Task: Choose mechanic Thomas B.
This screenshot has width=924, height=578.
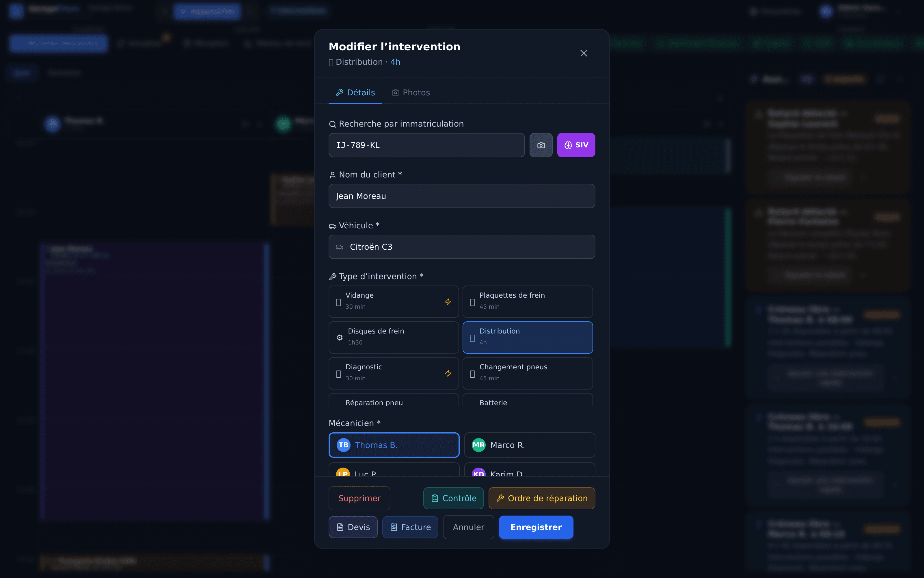Action: (394, 444)
